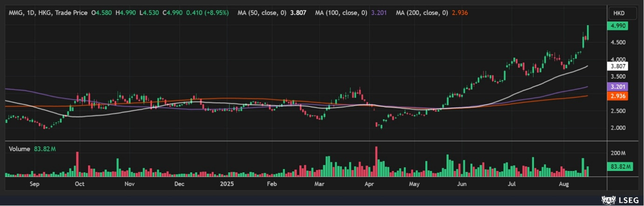
Task: Click the 200M volume axis label
Action: [x=618, y=153]
